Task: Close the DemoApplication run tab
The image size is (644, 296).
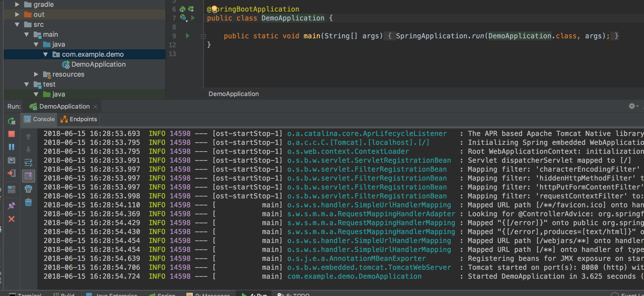Action: [x=95, y=107]
